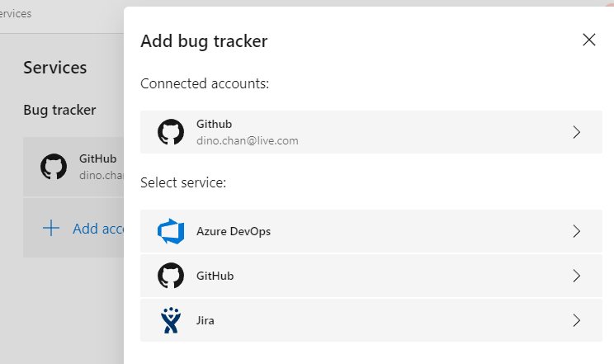Screen dimensions: 614x364
Task: Select GitHub bug tracker entry in Services
Action: coord(73,167)
